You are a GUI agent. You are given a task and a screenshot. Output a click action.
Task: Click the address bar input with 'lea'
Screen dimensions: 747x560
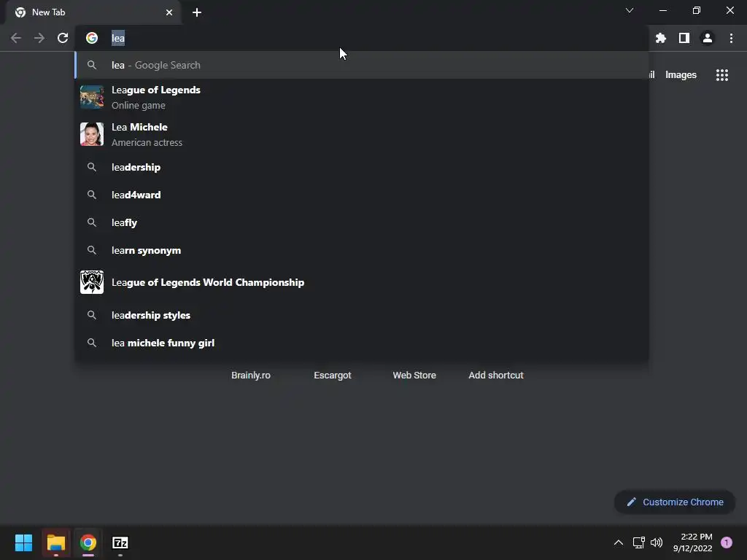[362, 38]
